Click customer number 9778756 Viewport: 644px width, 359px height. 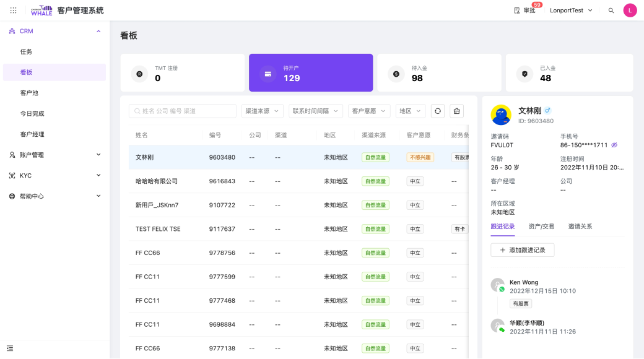point(222,253)
